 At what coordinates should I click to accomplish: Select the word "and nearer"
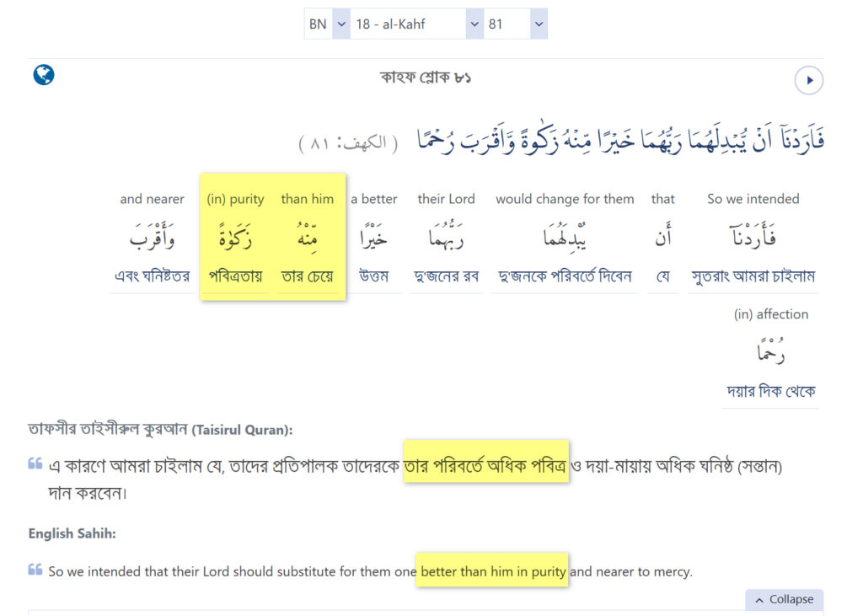pyautogui.click(x=152, y=239)
